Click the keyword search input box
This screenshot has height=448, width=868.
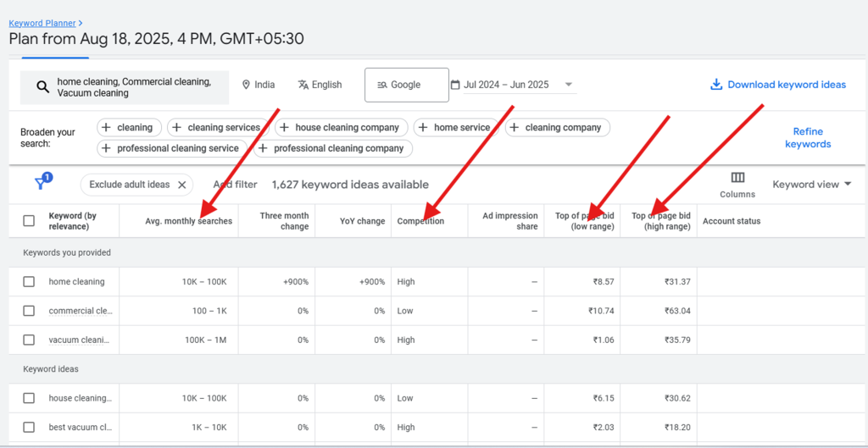pos(125,87)
